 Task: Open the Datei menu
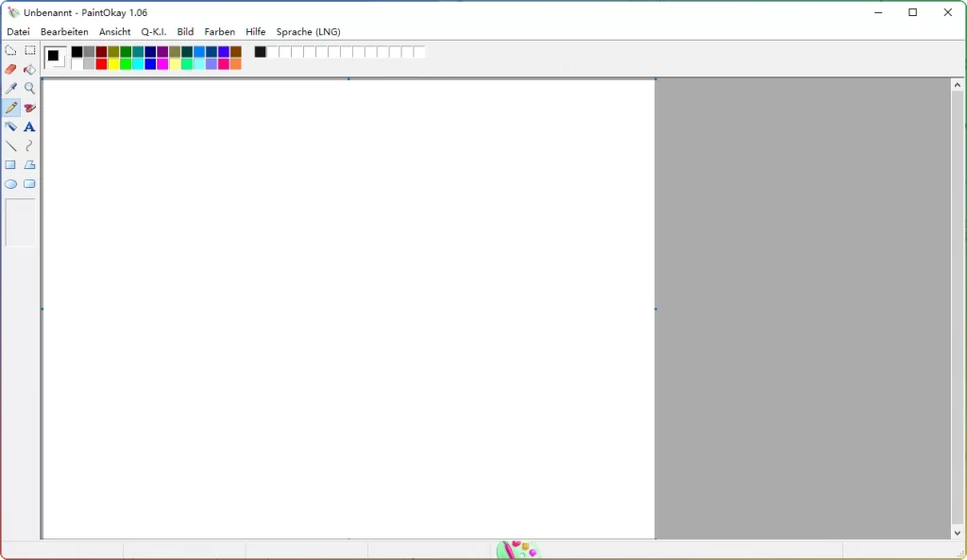click(18, 31)
